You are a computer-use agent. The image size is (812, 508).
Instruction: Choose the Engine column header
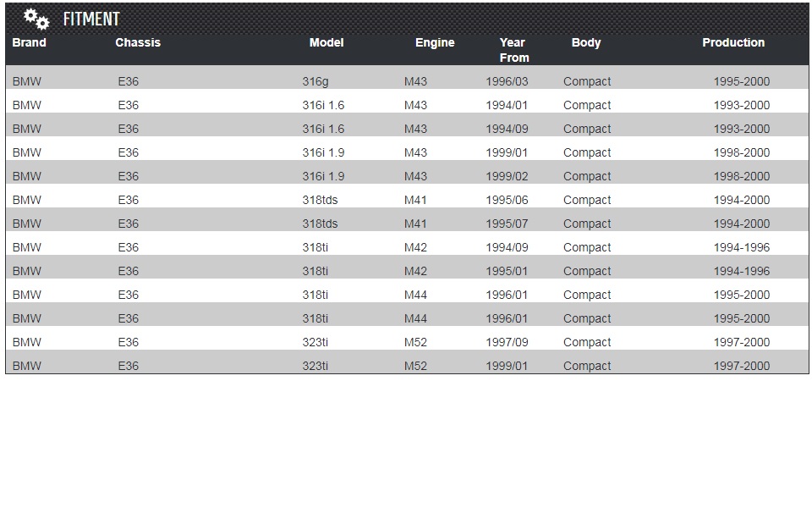[435, 42]
